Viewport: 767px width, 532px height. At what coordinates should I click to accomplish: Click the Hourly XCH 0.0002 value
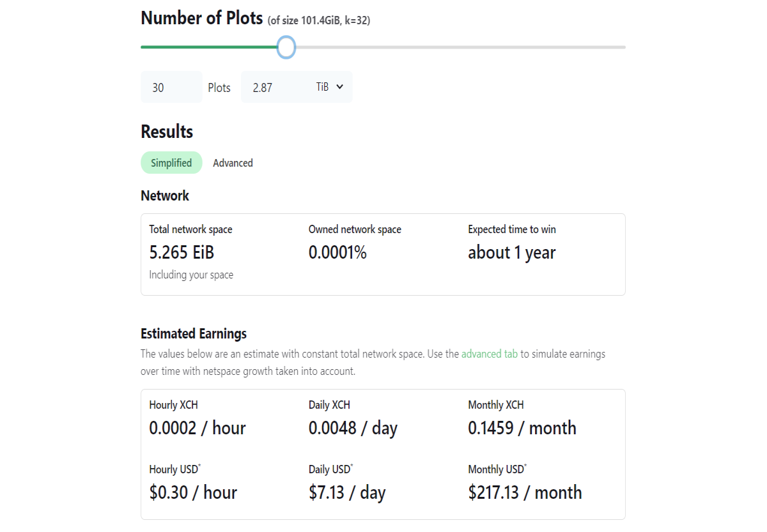(x=198, y=428)
